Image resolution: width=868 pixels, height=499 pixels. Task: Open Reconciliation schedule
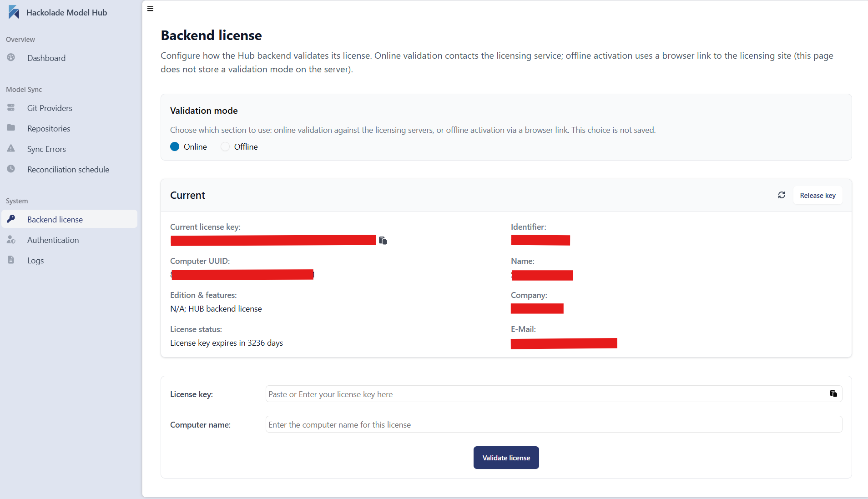(69, 169)
